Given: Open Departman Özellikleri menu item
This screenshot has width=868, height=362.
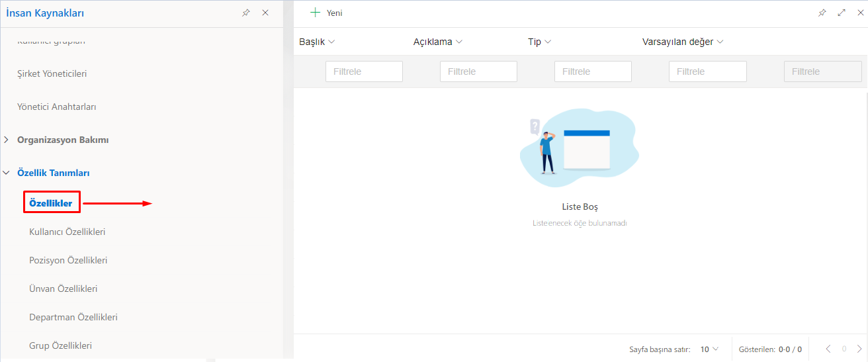Looking at the screenshot, I should pos(73,317).
